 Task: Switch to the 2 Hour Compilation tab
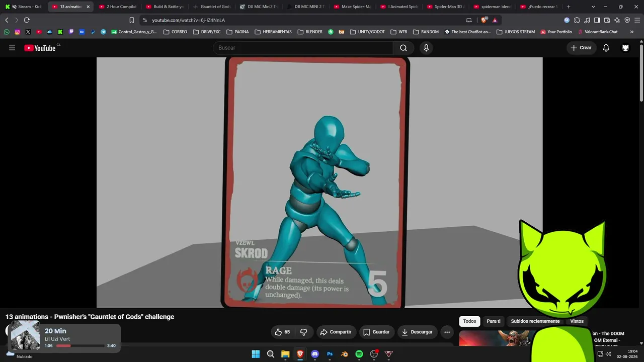(117, 7)
